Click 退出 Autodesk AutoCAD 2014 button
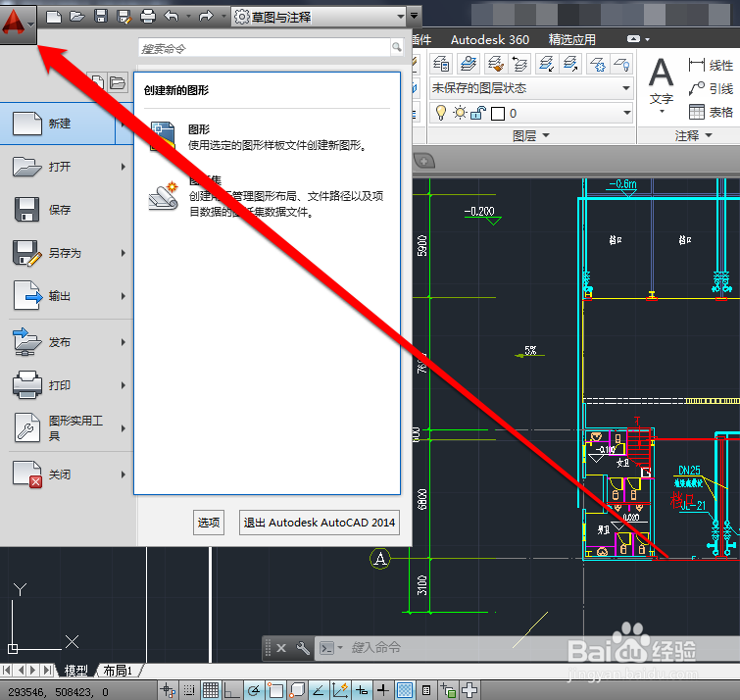 320,523
